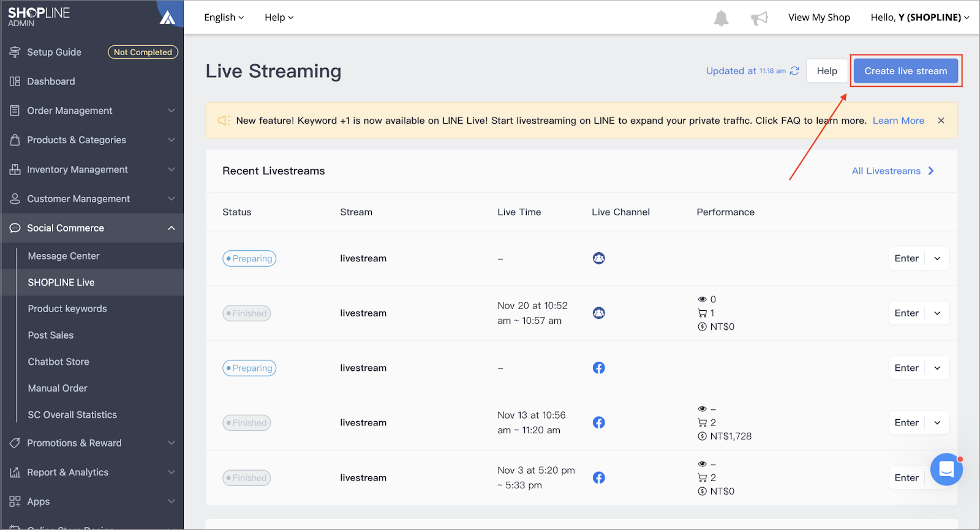Open All Livestreams link
Screen dimensions: 980x530
click(x=892, y=171)
